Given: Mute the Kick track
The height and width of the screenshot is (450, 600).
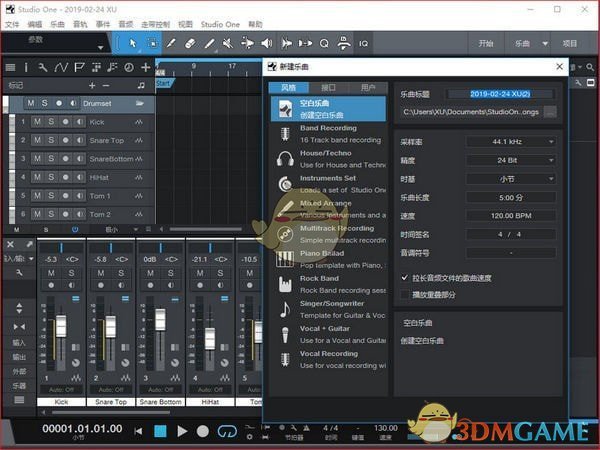Looking at the screenshot, I should pos(37,122).
